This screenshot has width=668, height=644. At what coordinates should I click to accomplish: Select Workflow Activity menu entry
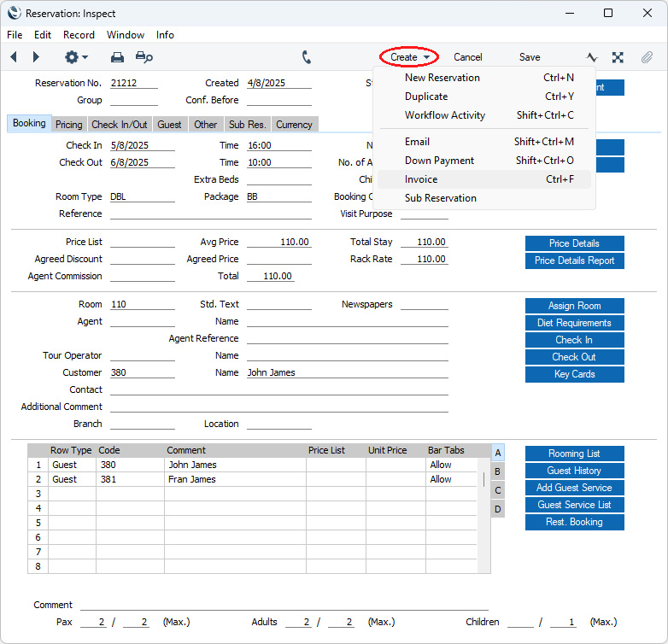pos(484,115)
